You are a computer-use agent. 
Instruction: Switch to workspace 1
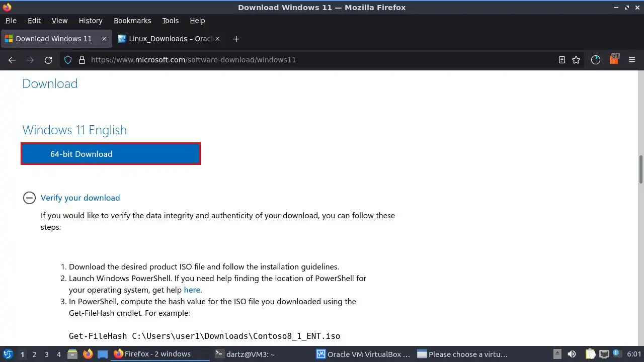(22, 354)
